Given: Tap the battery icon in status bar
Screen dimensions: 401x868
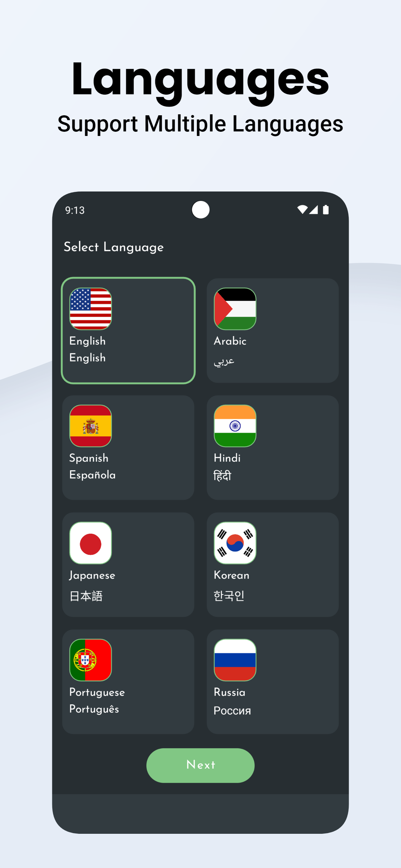Looking at the screenshot, I should (x=325, y=210).
